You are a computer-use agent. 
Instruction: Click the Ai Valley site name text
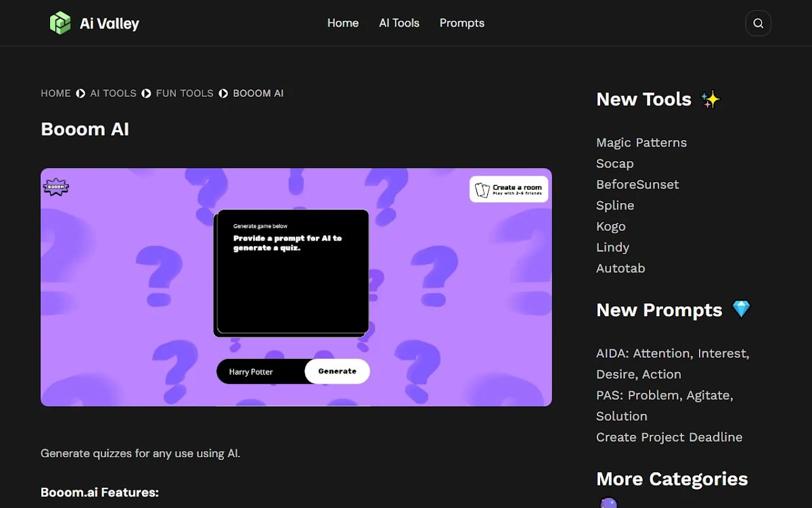coord(110,24)
